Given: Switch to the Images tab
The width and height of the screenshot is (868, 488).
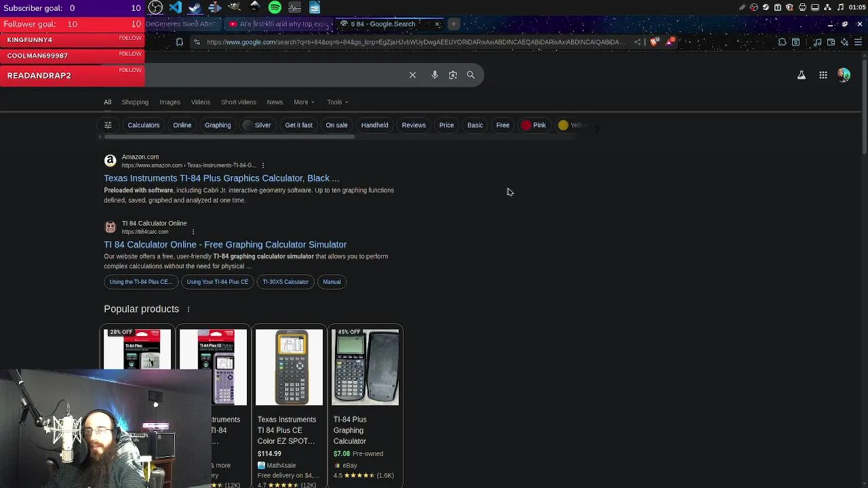Looking at the screenshot, I should click(x=170, y=102).
